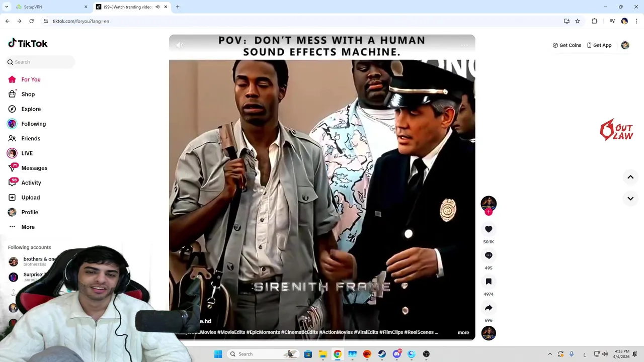Follow the creator via the red plus badge

click(x=489, y=212)
